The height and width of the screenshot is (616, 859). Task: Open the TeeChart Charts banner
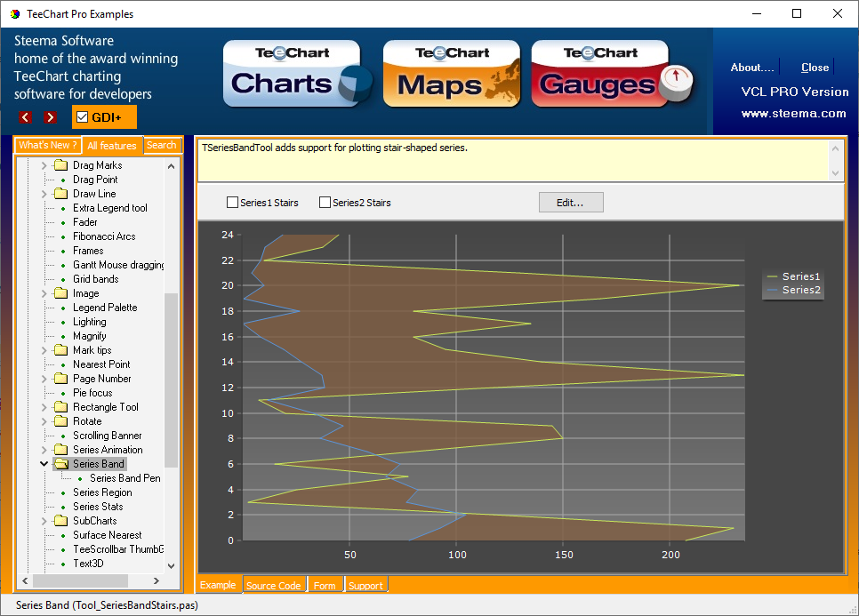coord(298,74)
